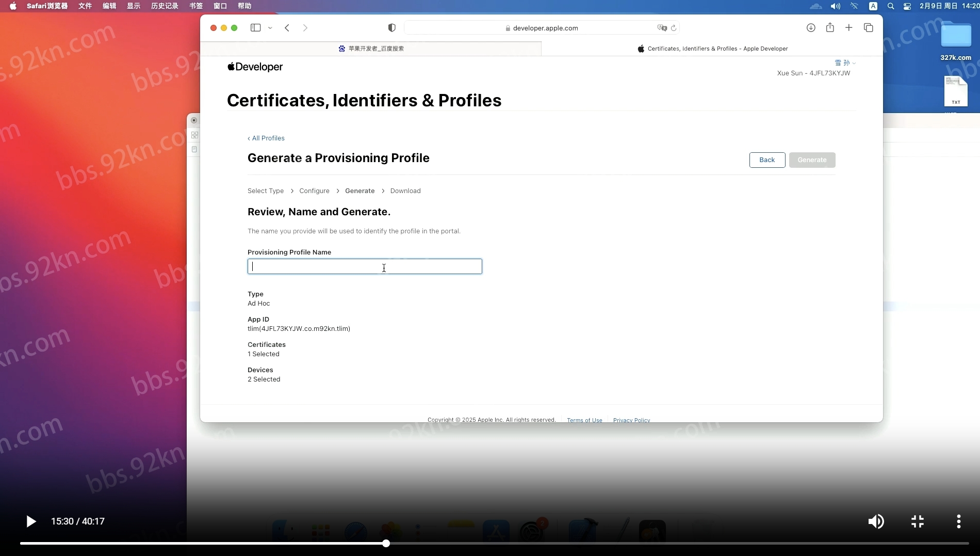Click the privacy report shield icon
Image resolution: width=980 pixels, height=556 pixels.
coord(391,28)
